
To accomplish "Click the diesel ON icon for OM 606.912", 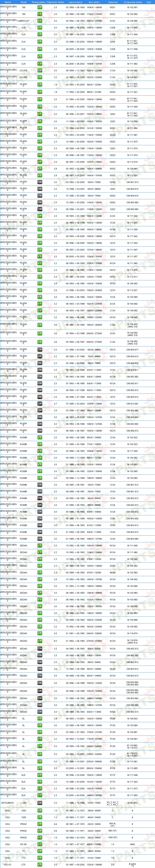I will pos(40,431).
